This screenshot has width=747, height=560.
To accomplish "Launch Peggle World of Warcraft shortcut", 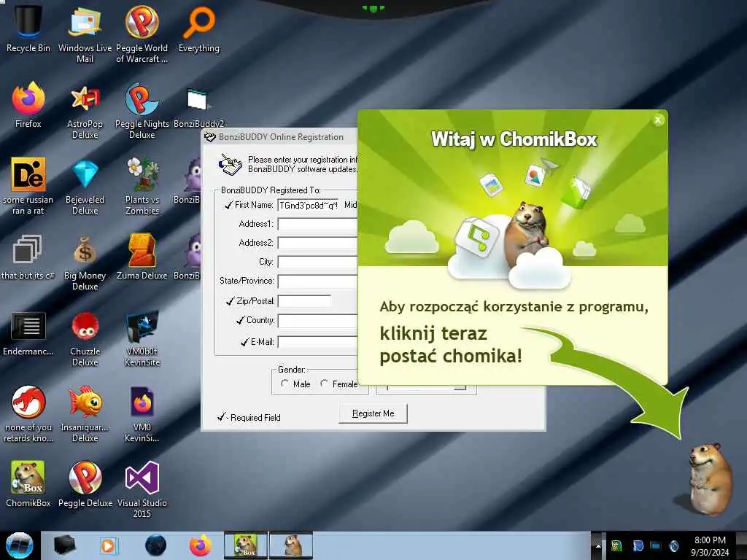I will 142,34.
